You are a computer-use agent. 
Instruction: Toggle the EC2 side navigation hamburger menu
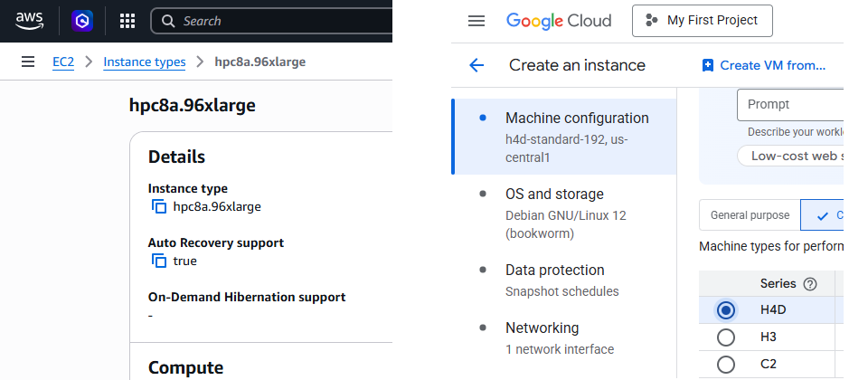(28, 62)
